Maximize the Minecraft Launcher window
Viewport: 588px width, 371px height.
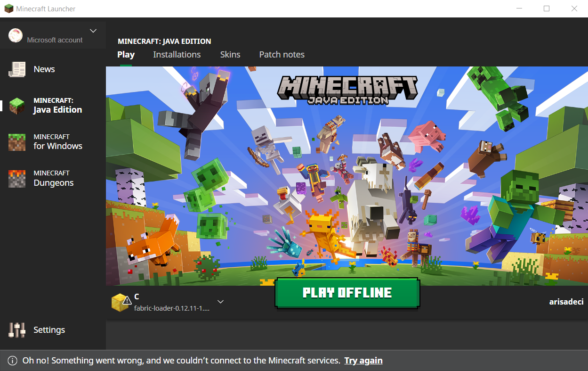pos(547,8)
